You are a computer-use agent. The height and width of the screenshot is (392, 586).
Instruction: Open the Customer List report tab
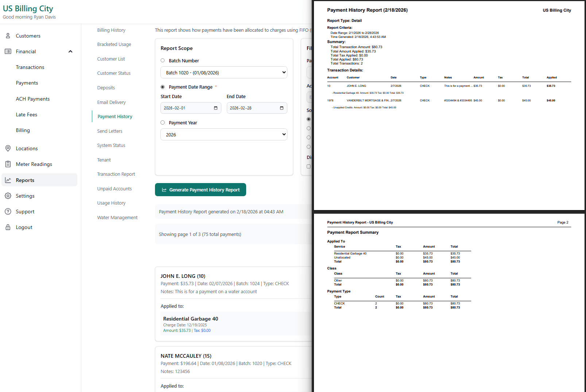[x=111, y=59]
